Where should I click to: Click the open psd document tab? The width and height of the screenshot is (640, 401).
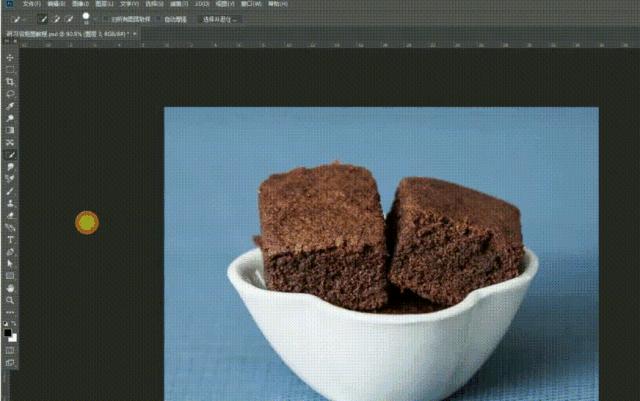68,33
